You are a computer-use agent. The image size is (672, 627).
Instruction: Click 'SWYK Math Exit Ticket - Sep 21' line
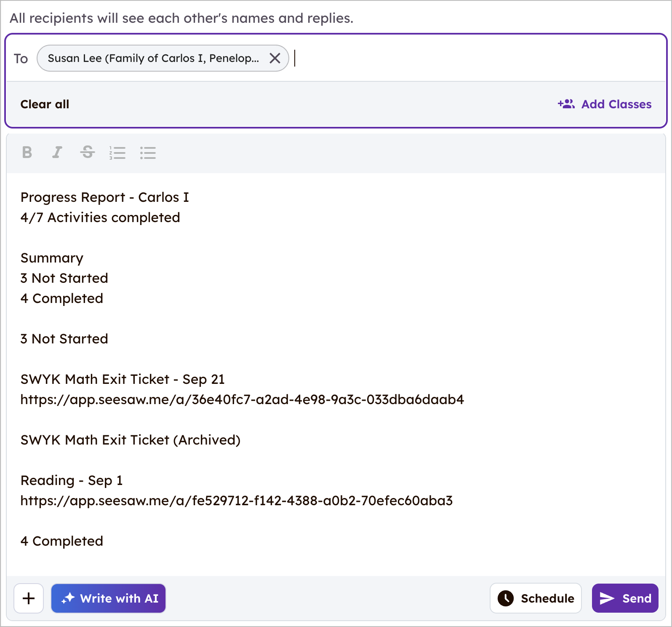click(x=123, y=379)
